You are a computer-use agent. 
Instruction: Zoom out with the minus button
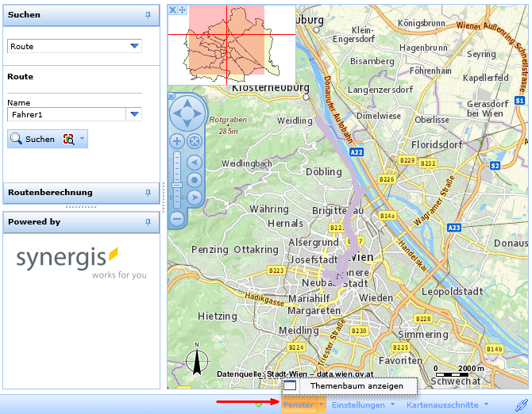coord(177,217)
